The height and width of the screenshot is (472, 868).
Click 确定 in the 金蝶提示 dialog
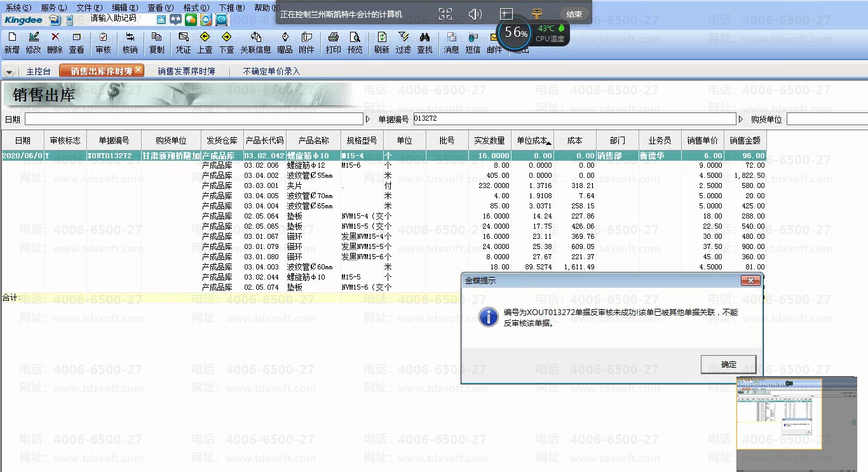(728, 365)
